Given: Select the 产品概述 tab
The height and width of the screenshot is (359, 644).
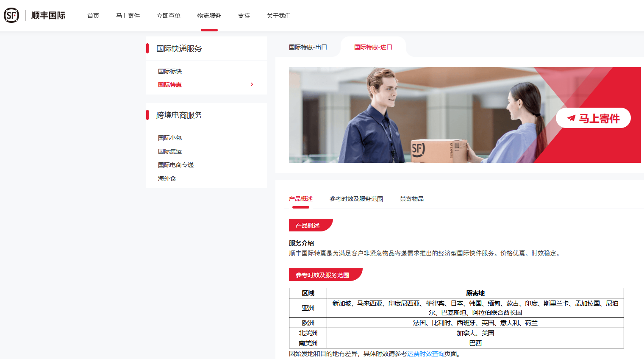Looking at the screenshot, I should coord(301,199).
